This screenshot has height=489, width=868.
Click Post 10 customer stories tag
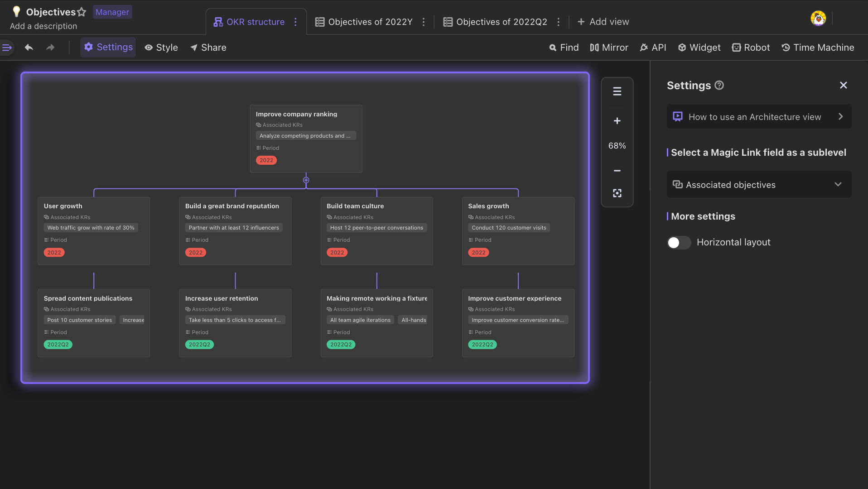click(80, 320)
